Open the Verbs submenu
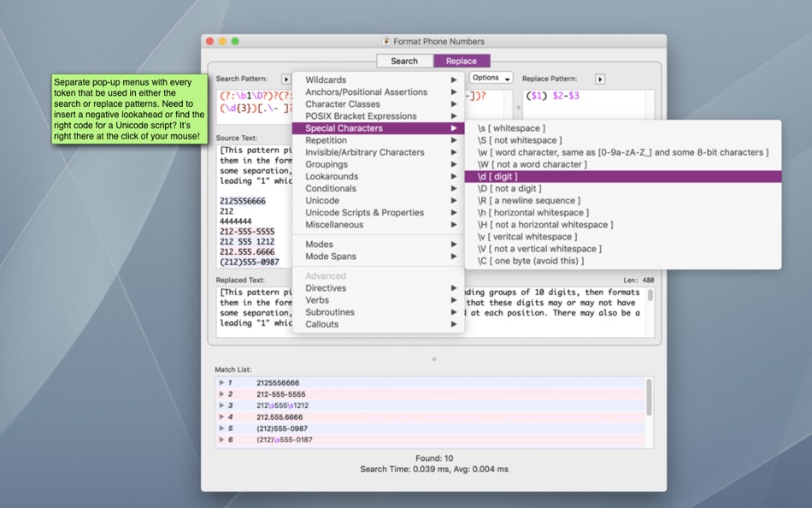Viewport: 812px width, 508px height. [378, 300]
